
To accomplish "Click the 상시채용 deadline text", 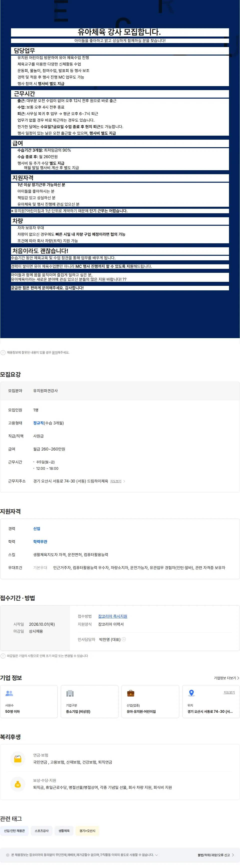I will [36, 631].
